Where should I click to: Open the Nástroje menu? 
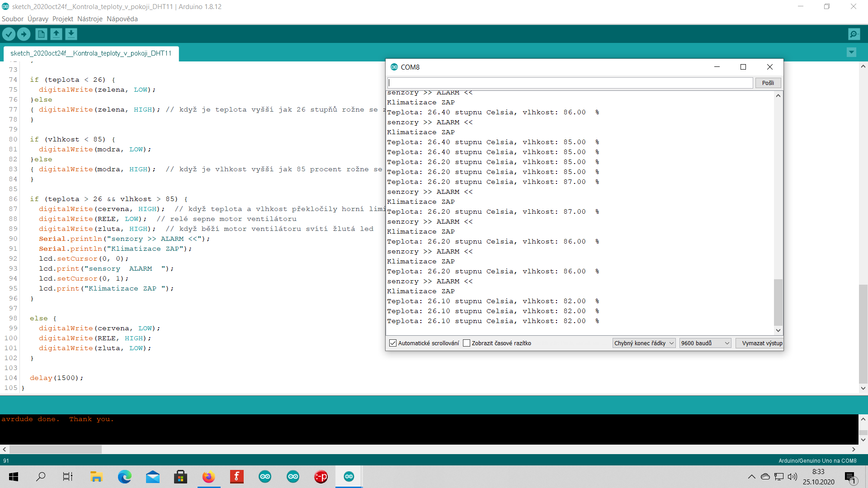[90, 19]
